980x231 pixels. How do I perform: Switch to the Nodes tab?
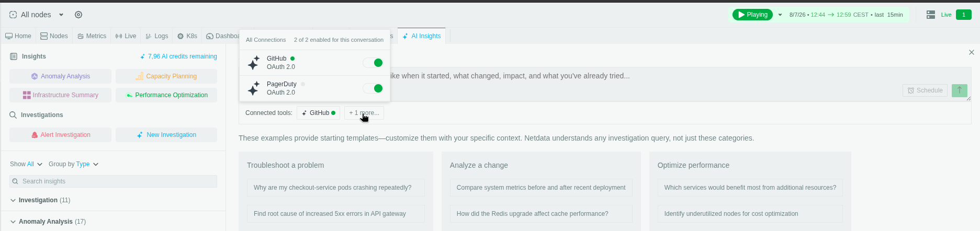pos(54,36)
